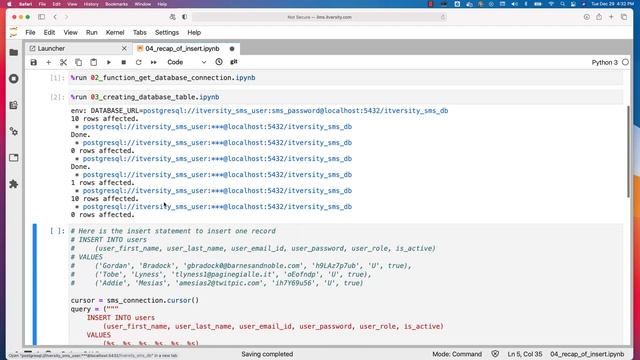Open the File Browser sidebar panel
The image size is (640, 360).
[x=13, y=52]
